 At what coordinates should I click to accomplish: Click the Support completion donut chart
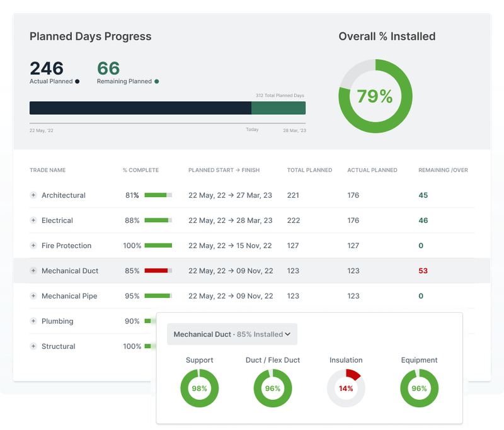(x=199, y=388)
